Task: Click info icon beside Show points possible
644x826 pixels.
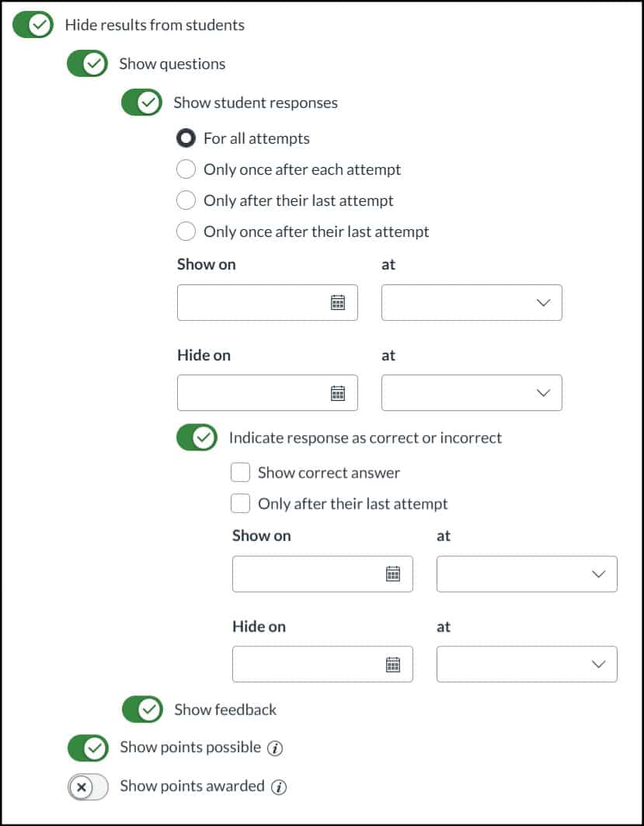Action: coord(275,748)
